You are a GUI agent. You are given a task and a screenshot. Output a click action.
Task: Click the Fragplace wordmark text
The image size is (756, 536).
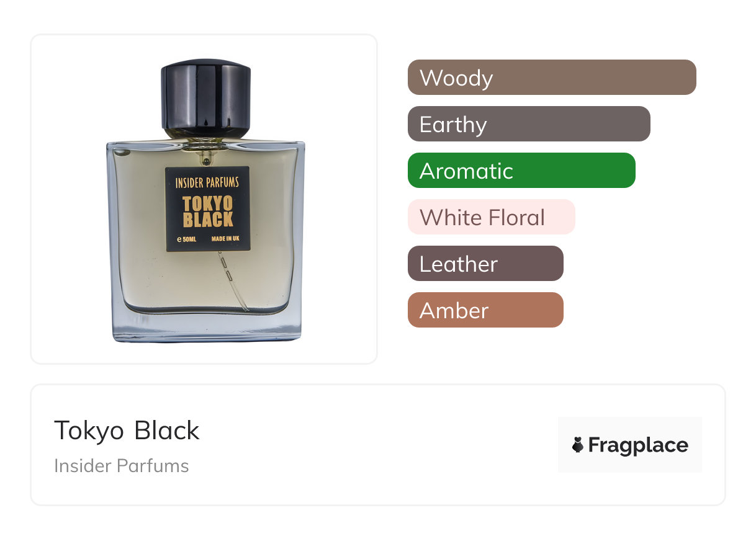coord(638,445)
